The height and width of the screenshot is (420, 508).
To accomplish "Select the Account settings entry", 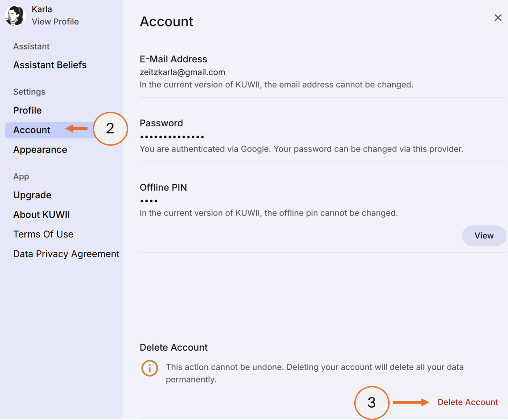I will tap(31, 130).
